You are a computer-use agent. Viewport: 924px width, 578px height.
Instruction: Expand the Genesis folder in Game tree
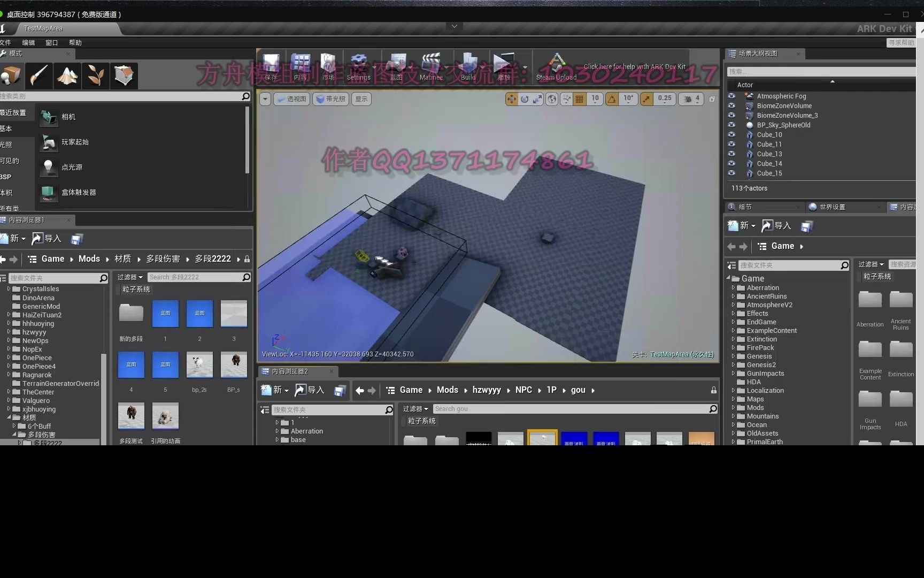733,356
